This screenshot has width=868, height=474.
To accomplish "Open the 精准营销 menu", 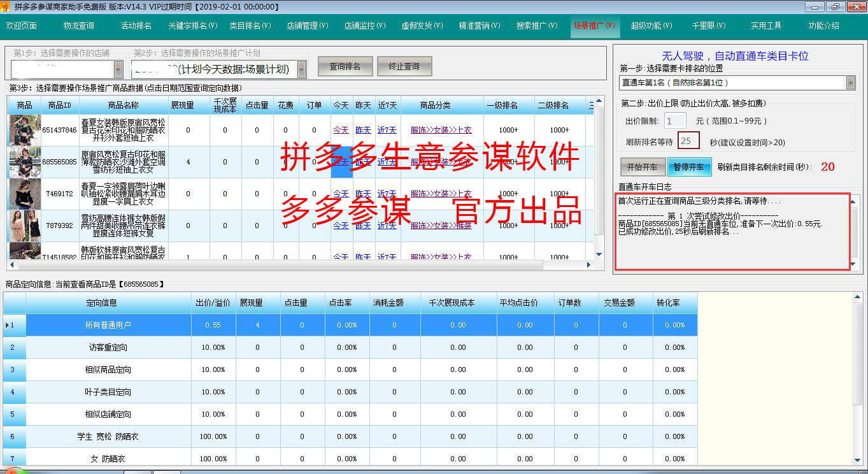I will click(480, 26).
